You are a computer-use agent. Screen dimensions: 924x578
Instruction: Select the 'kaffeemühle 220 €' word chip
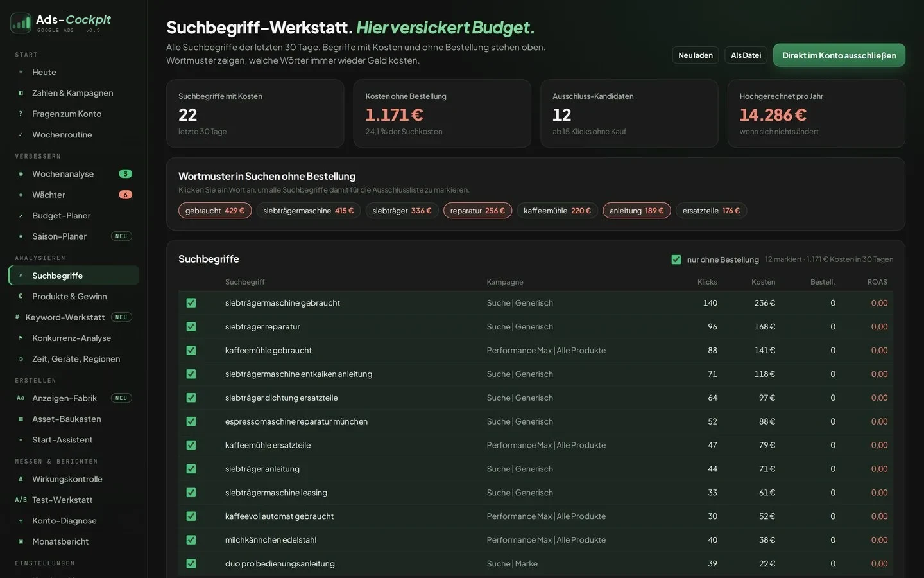[x=558, y=211]
